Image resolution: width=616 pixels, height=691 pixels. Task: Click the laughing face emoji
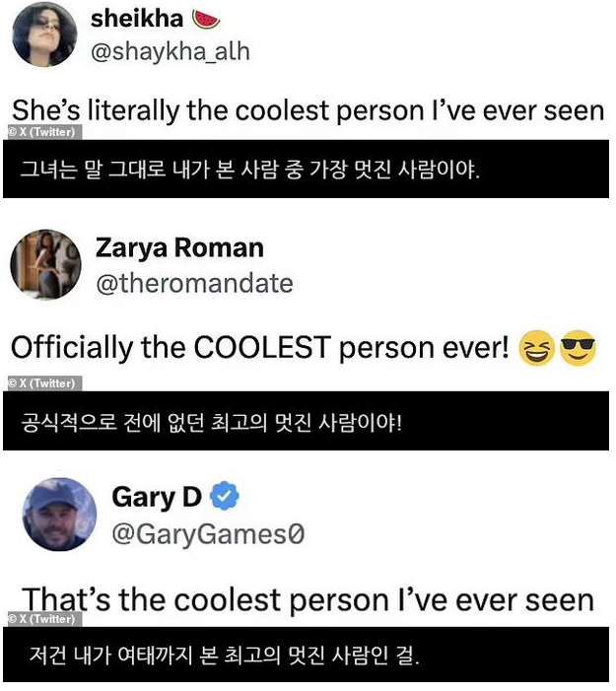(537, 349)
